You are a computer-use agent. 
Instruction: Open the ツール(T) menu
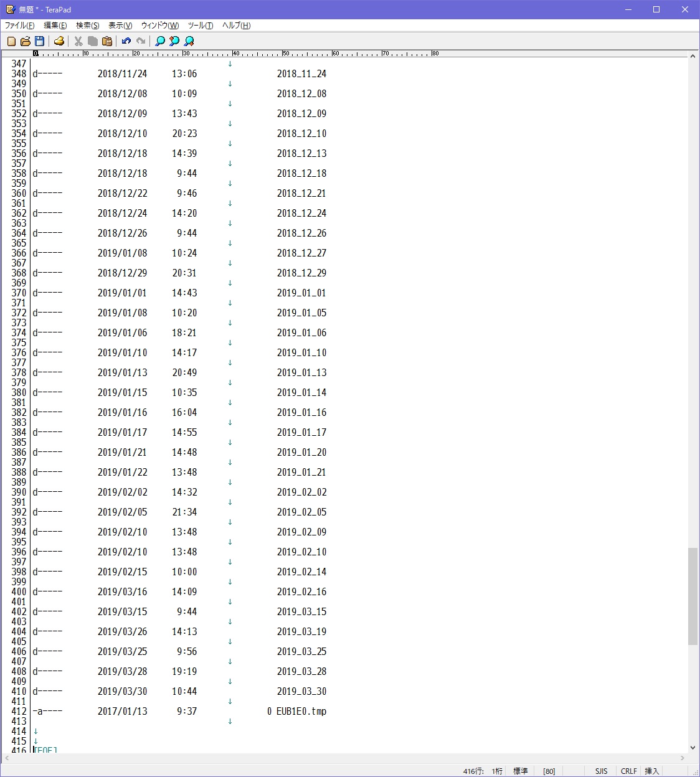(201, 26)
